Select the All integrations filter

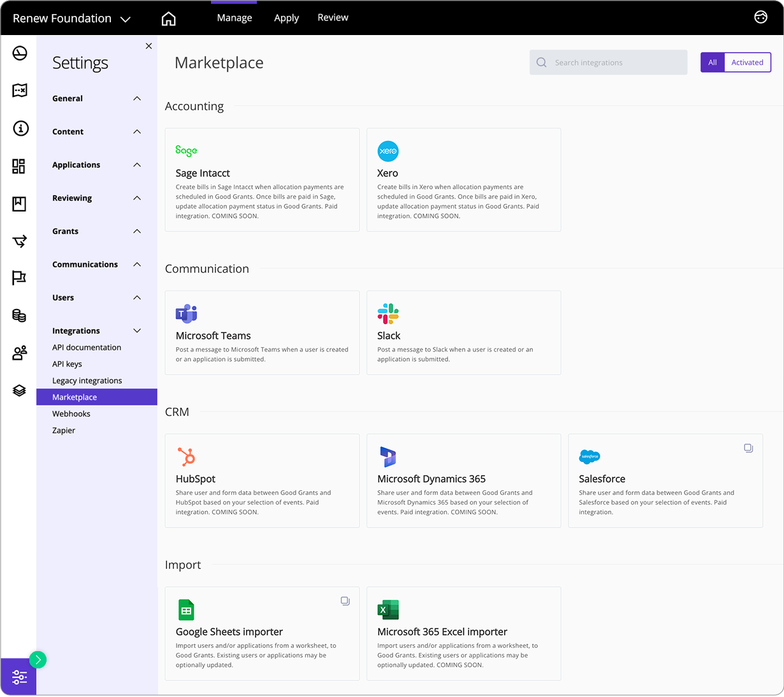712,62
